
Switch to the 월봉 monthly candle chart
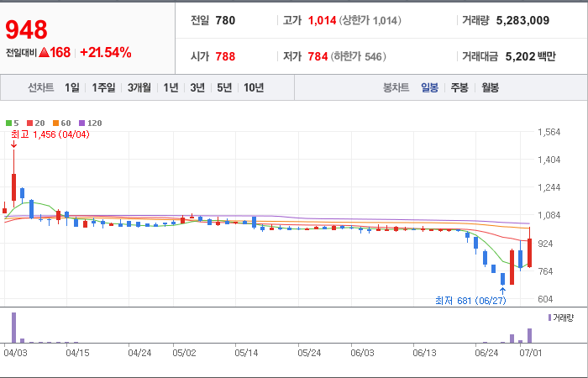490,87
